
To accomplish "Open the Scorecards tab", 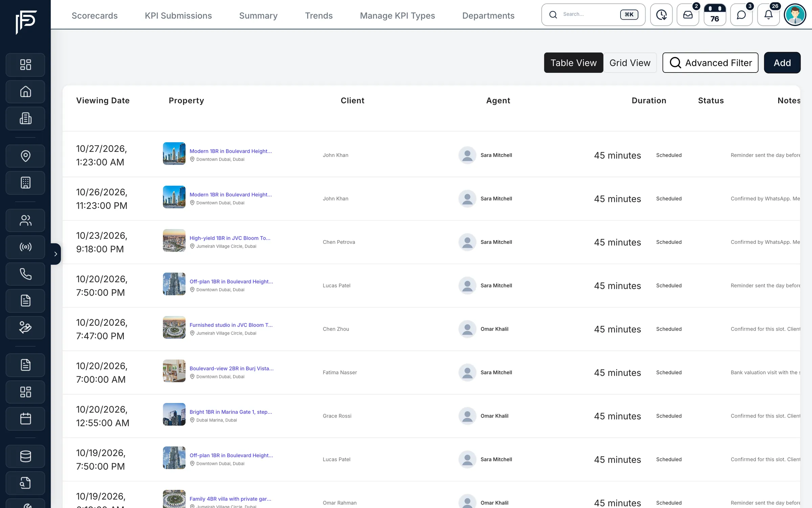I will point(95,16).
